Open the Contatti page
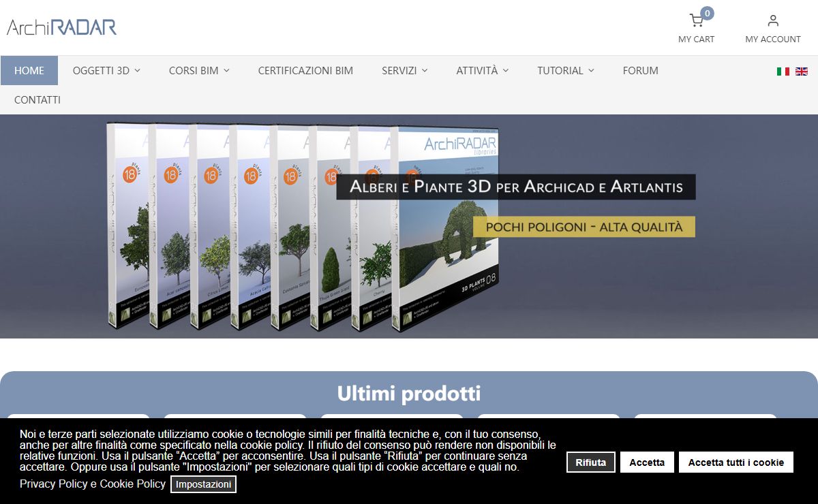818x504 pixels. (37, 99)
